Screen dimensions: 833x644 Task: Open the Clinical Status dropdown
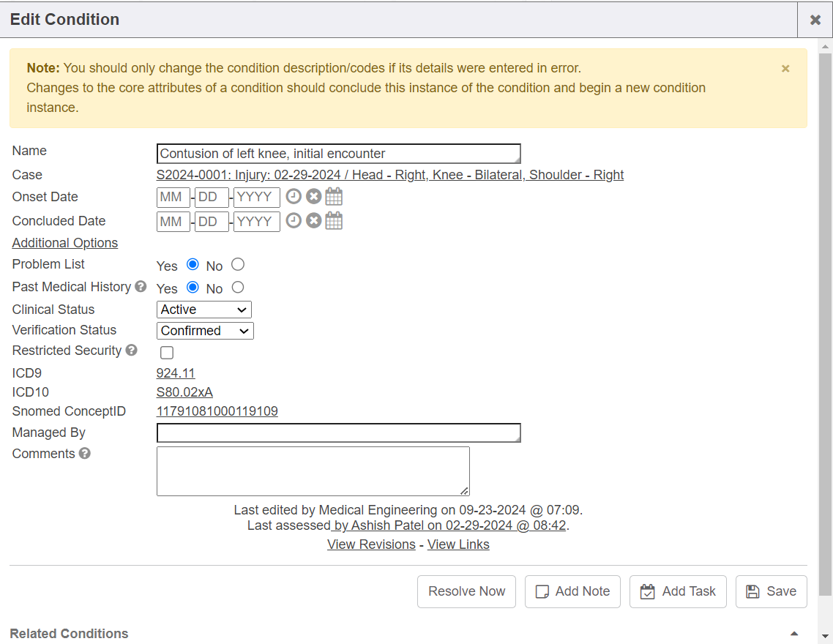pyautogui.click(x=204, y=310)
